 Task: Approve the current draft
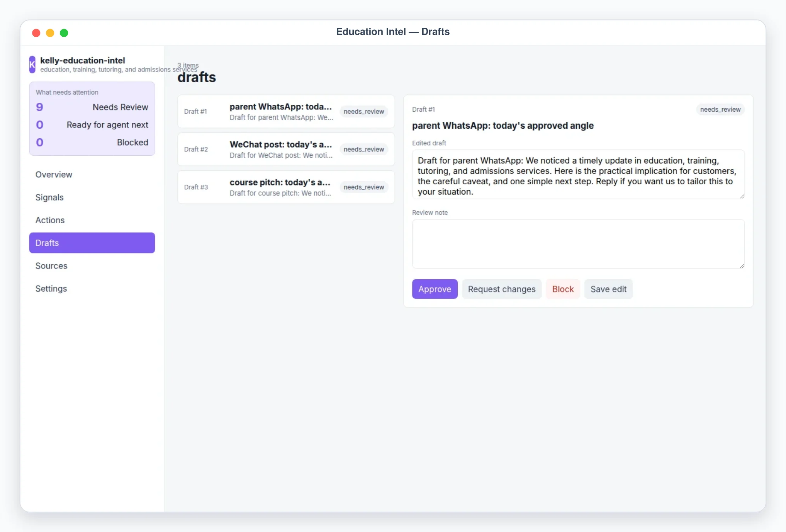(x=435, y=289)
